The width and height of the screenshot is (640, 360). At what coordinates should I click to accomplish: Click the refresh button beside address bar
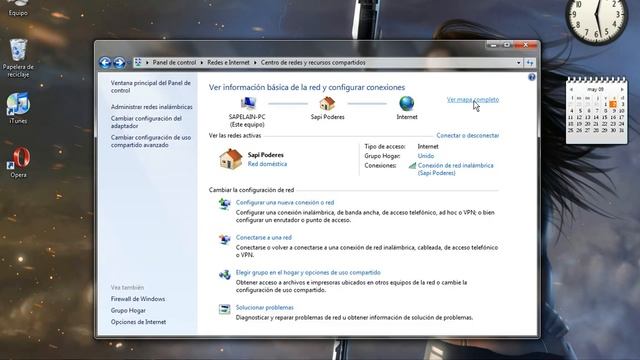point(530,63)
